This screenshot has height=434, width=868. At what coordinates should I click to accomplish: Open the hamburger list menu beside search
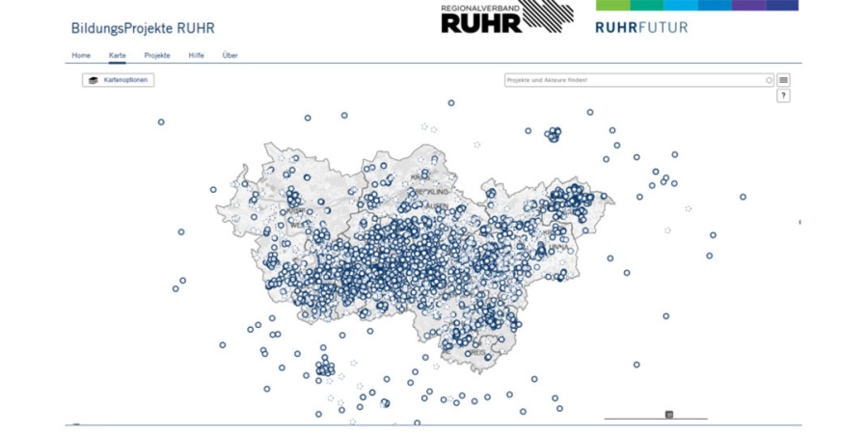point(783,80)
